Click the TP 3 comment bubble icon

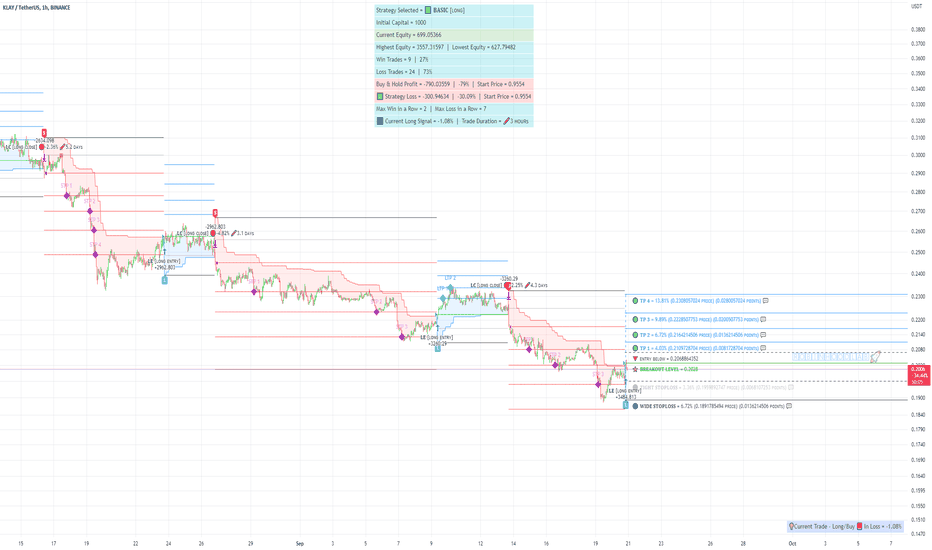[763, 319]
